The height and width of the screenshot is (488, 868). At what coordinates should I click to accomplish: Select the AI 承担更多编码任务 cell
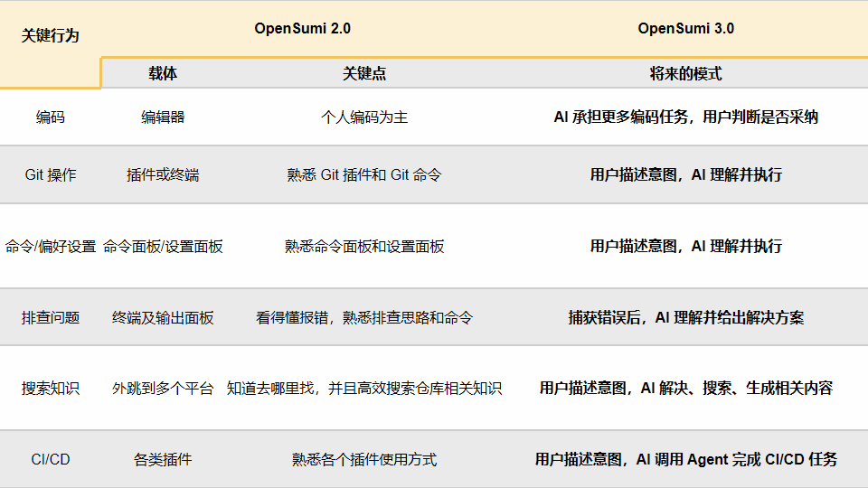coord(686,117)
